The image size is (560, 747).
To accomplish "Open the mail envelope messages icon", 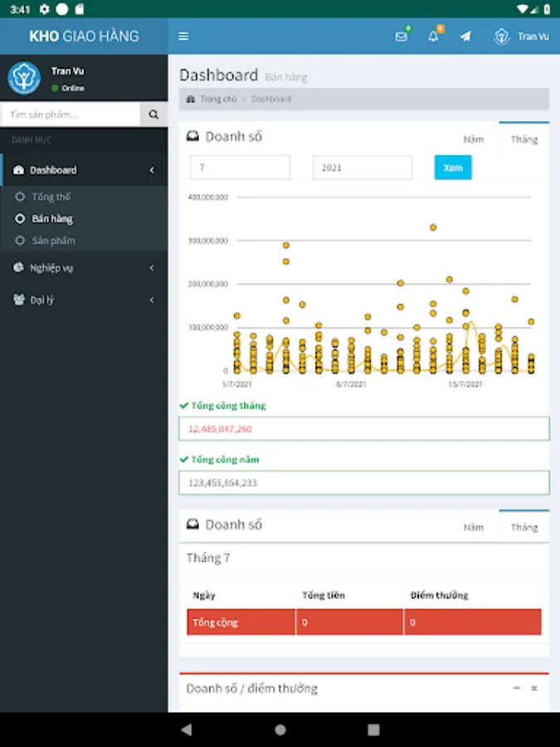I will pos(402,37).
